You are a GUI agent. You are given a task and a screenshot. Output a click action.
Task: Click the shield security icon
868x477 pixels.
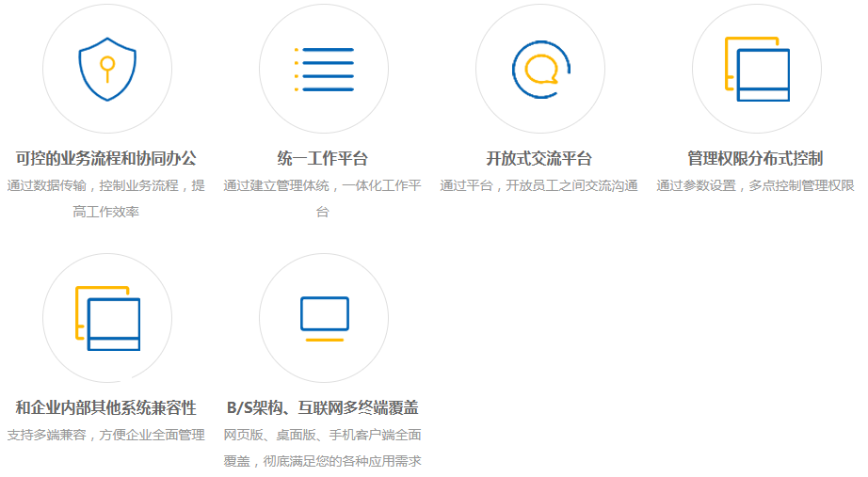(106, 70)
